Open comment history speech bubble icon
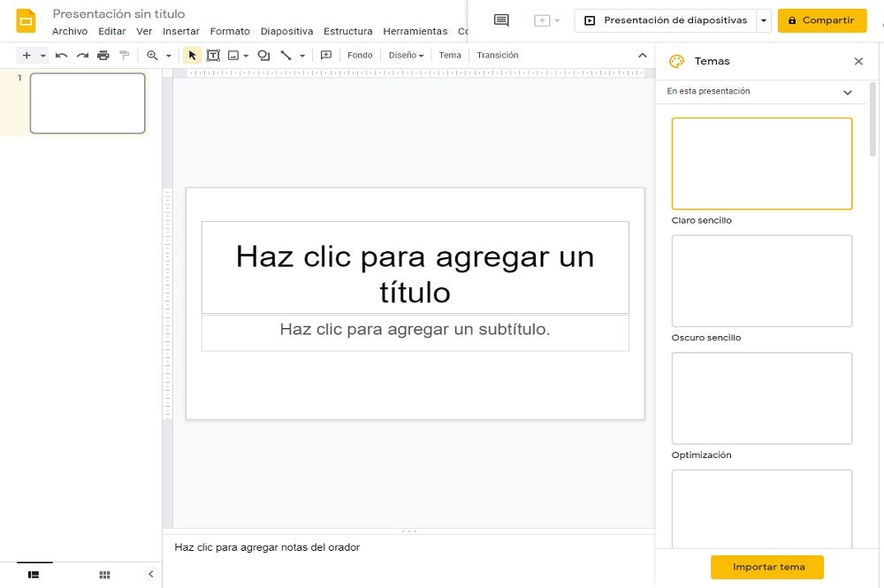Image resolution: width=884 pixels, height=588 pixels. [501, 20]
